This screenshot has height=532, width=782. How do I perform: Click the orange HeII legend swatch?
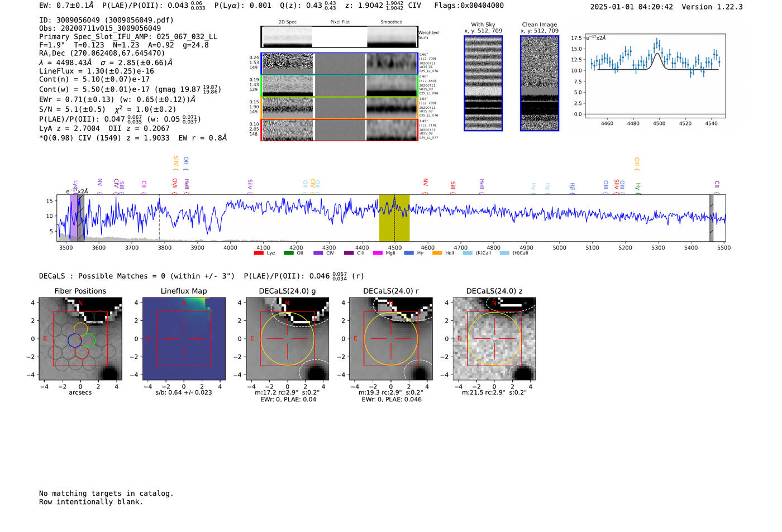point(437,253)
